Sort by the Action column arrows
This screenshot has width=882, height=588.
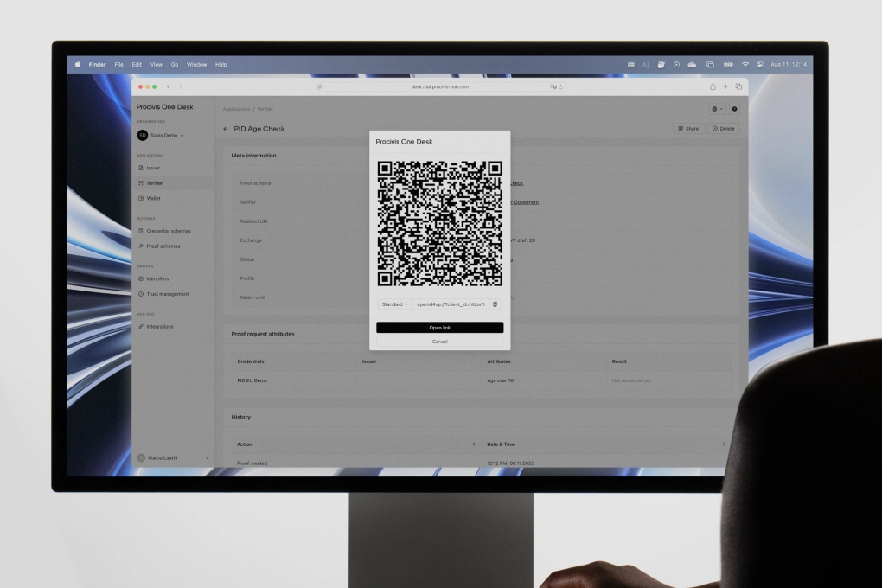pyautogui.click(x=474, y=444)
